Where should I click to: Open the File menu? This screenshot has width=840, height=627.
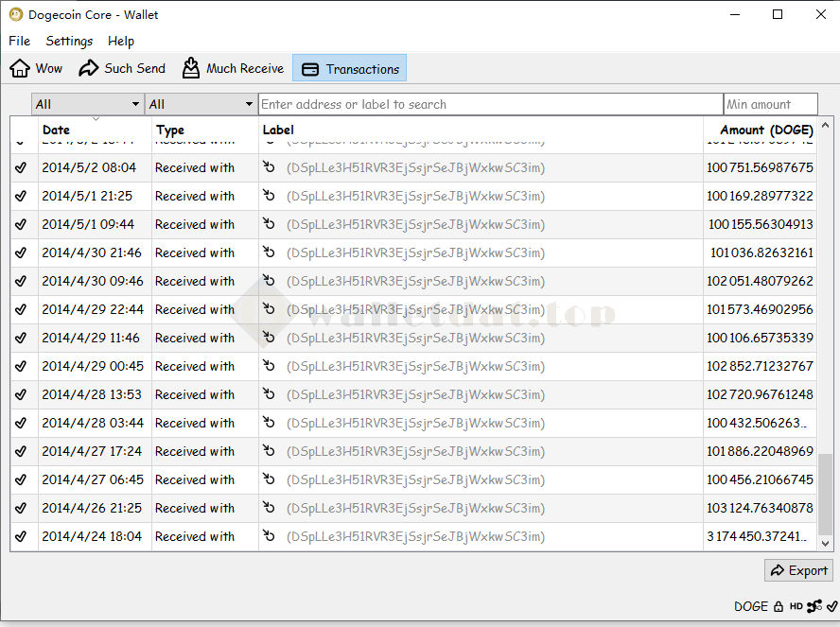pos(19,41)
